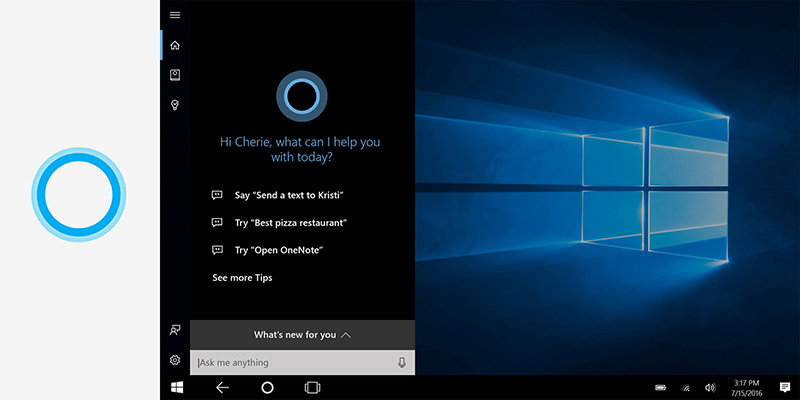Open the Windows Start menu
Viewport: 800px width, 400px height.
click(176, 387)
